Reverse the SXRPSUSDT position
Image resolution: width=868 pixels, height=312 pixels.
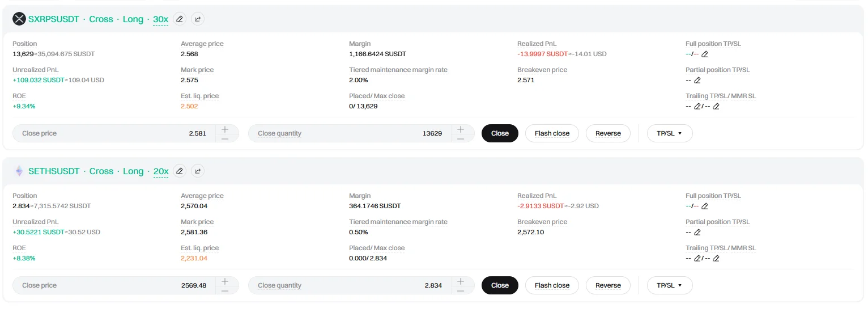[608, 133]
